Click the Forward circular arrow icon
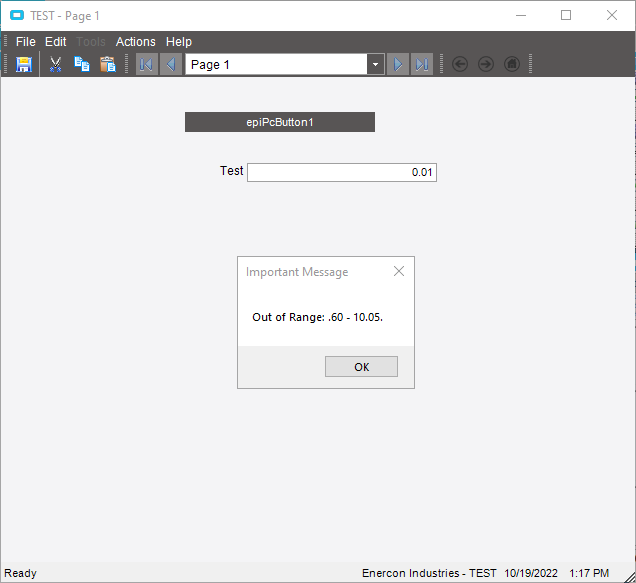 [486, 64]
